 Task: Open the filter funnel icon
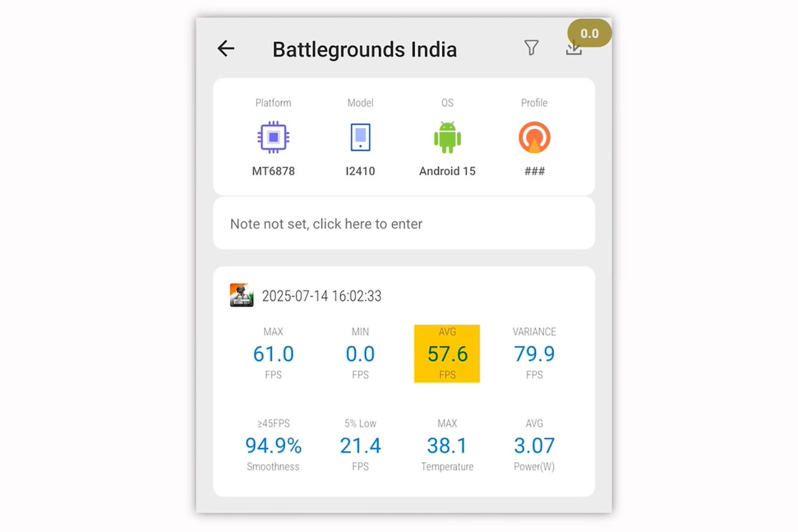click(x=531, y=48)
